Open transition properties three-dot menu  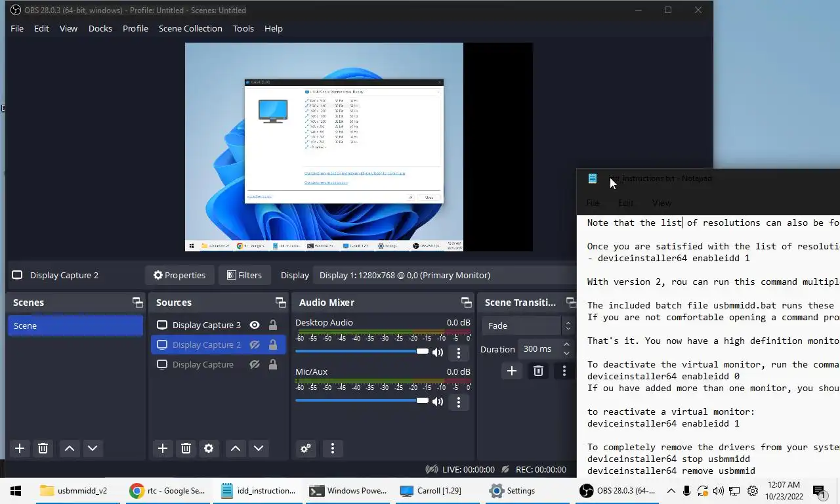pyautogui.click(x=564, y=371)
